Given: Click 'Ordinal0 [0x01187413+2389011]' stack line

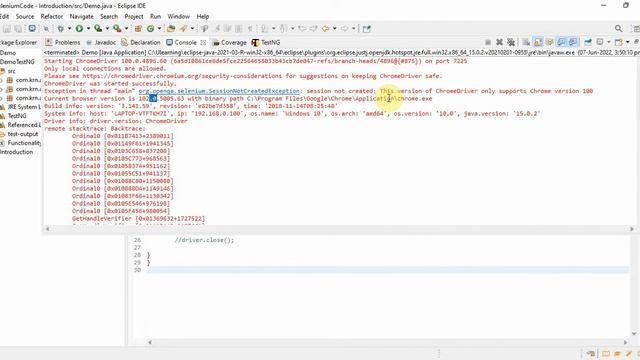Looking at the screenshot, I should click(122, 136).
